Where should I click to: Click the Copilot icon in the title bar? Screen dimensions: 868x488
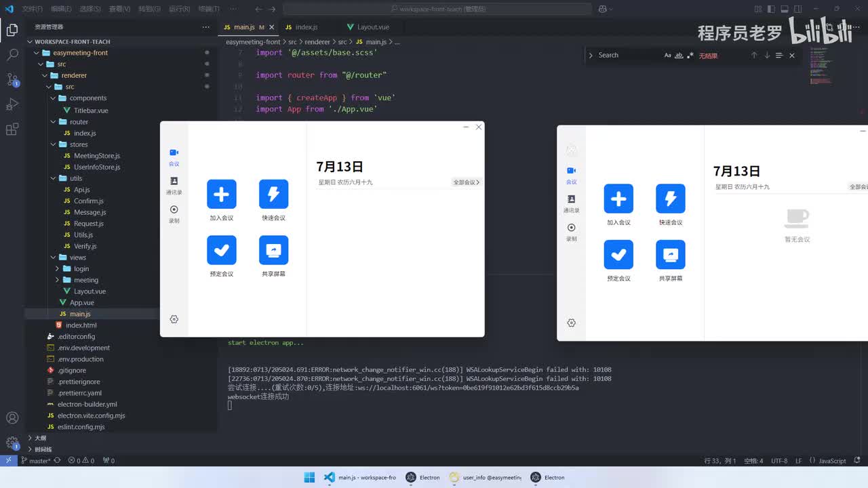602,9
